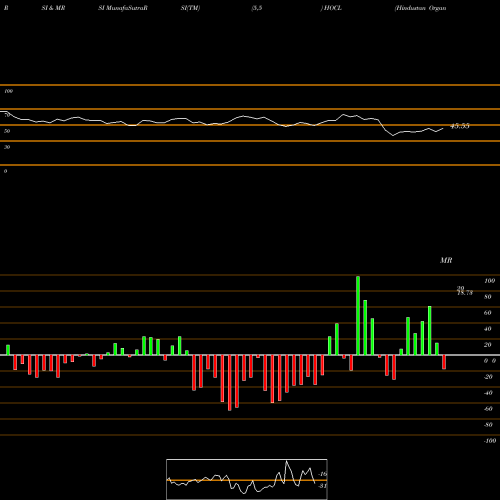Image resolution: width=500 pixels, height=500 pixels.
Task: Click the RSI axis 100 label at left
Action: (8, 91)
